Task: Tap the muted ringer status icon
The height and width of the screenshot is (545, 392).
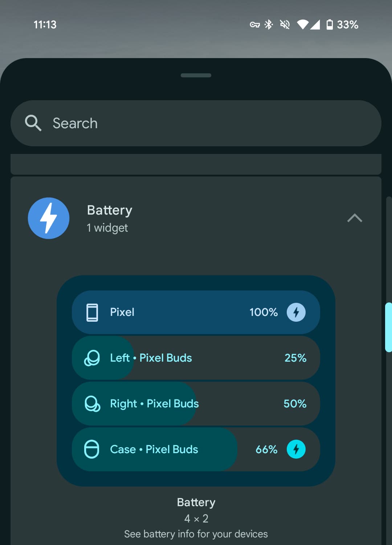Action: pos(285,24)
